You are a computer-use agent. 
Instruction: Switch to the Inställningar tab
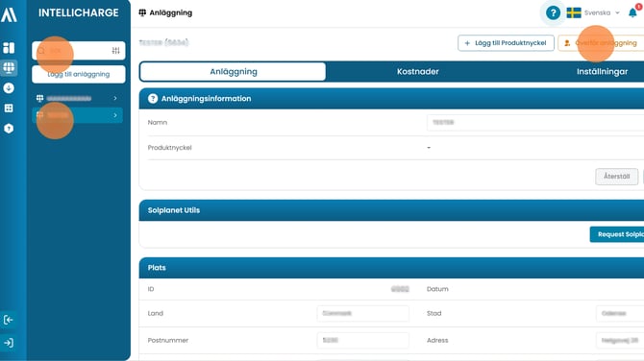(602, 71)
